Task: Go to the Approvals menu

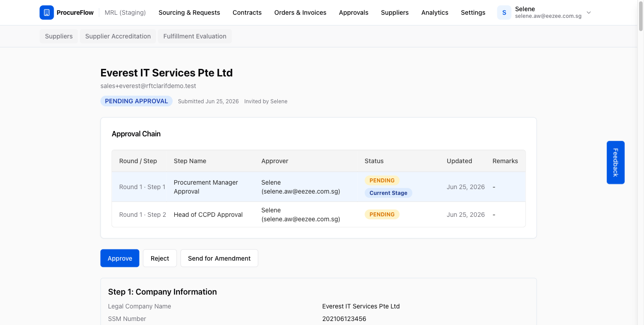Action: 353,13
